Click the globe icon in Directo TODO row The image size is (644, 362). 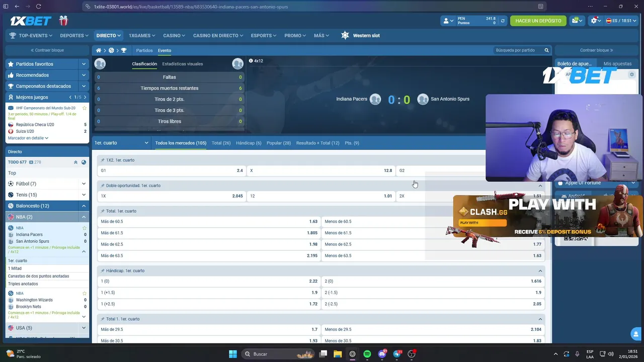click(x=84, y=162)
